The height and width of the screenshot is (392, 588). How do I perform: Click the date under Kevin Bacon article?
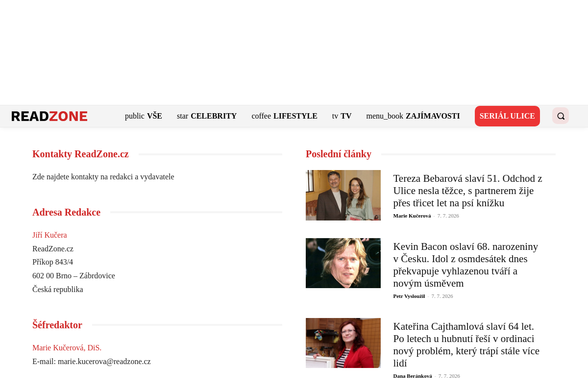click(x=442, y=296)
